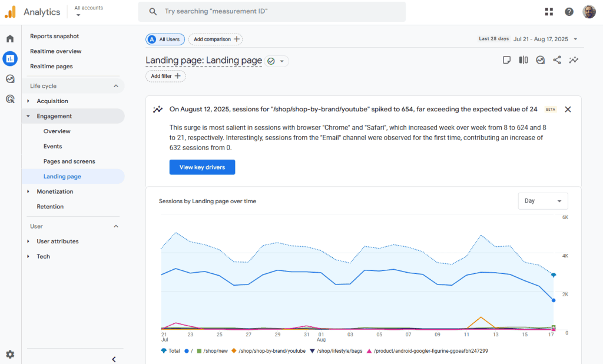Toggle /shop/lifestyle/bags legend series

pos(337,351)
